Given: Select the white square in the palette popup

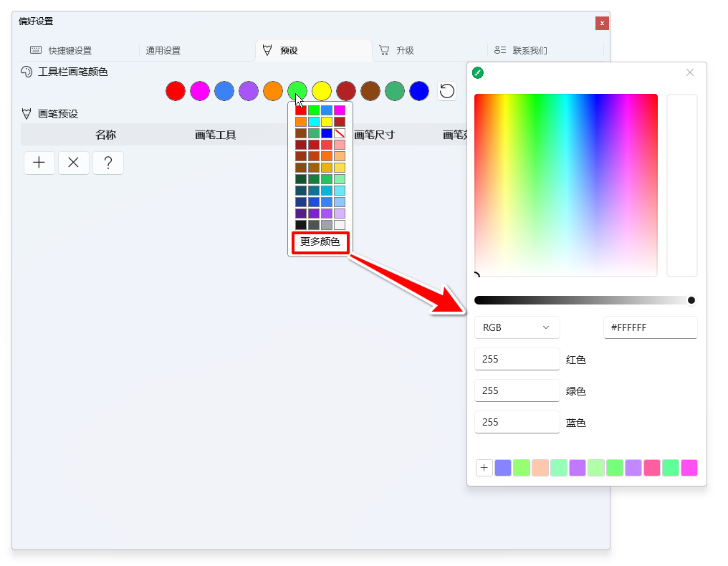Looking at the screenshot, I should click(x=340, y=225).
